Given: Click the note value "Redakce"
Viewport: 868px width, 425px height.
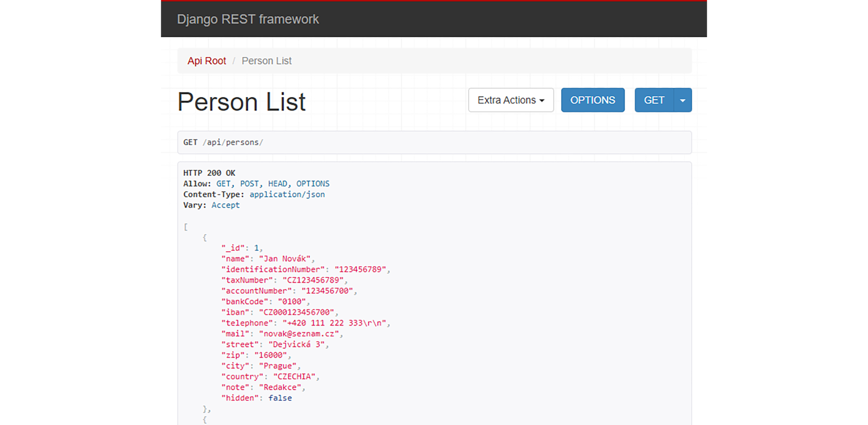Looking at the screenshot, I should (x=280, y=387).
